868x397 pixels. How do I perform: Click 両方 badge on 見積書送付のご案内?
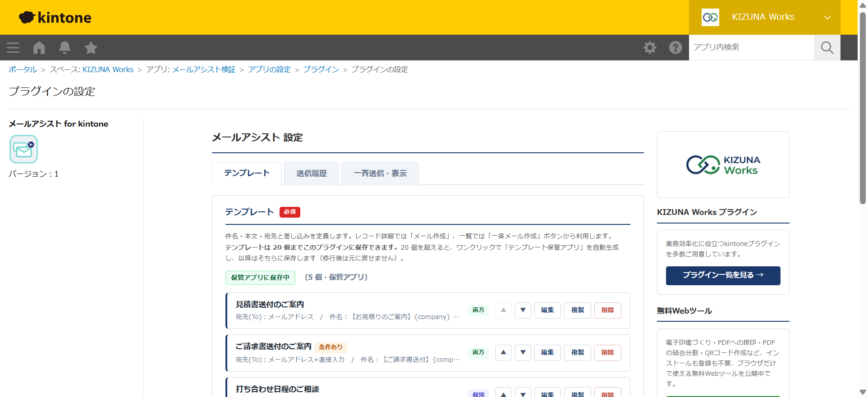click(478, 310)
